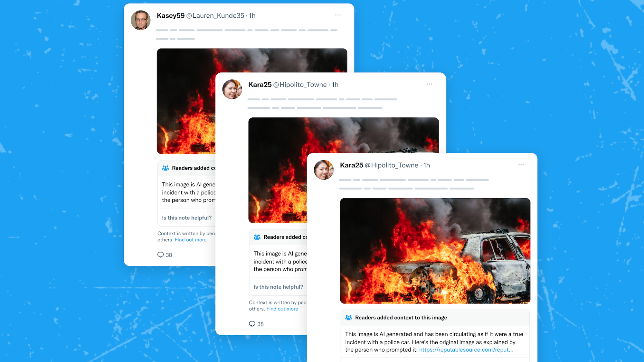
Task: Click Find out more on Kasey59's tweet
Action: tap(191, 240)
